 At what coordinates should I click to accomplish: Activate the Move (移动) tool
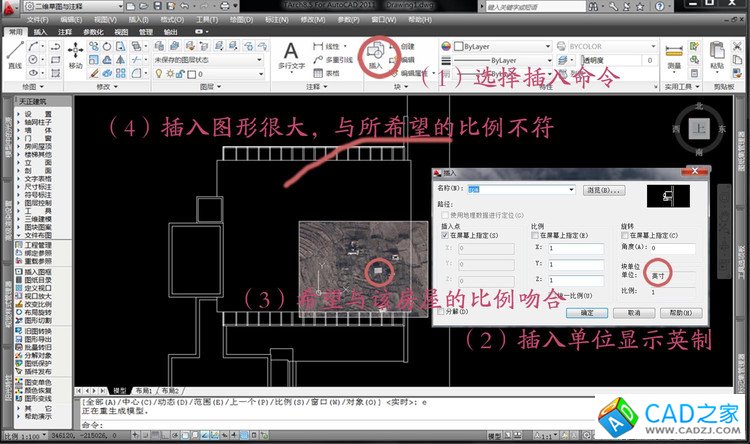tap(76, 55)
